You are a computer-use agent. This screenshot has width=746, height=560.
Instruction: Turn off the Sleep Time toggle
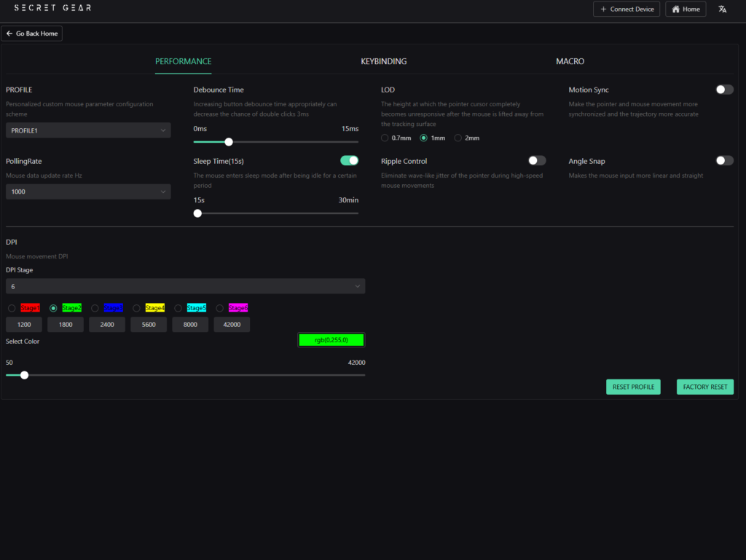point(350,161)
